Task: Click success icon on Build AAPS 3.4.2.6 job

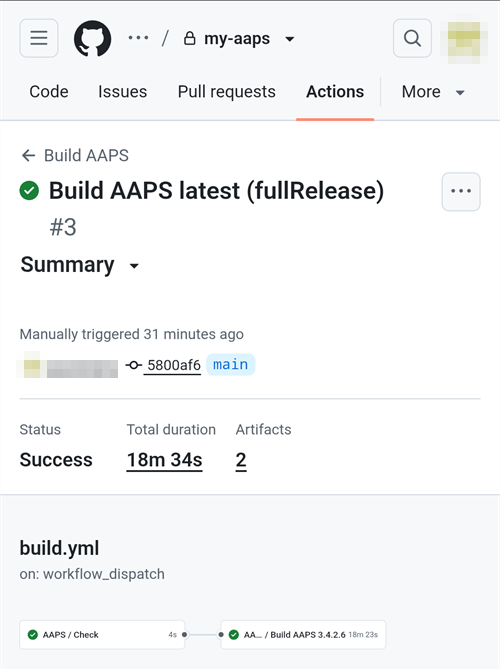Action: pyautogui.click(x=234, y=635)
